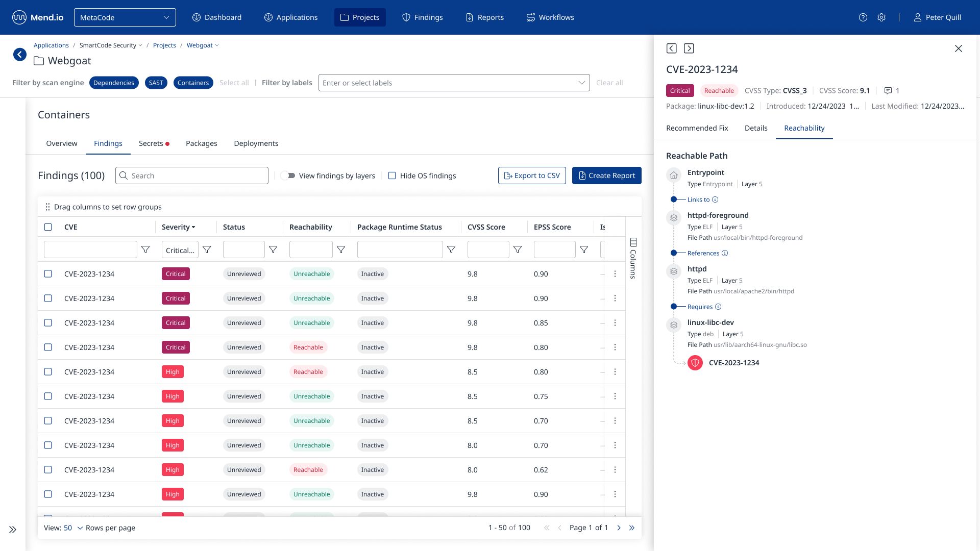Click the Create Report button
The height and width of the screenshot is (551, 980).
coord(607,176)
